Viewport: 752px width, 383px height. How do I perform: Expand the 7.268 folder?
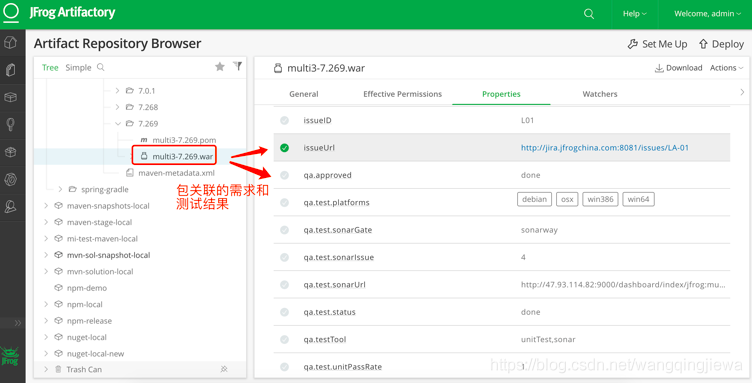(x=118, y=107)
